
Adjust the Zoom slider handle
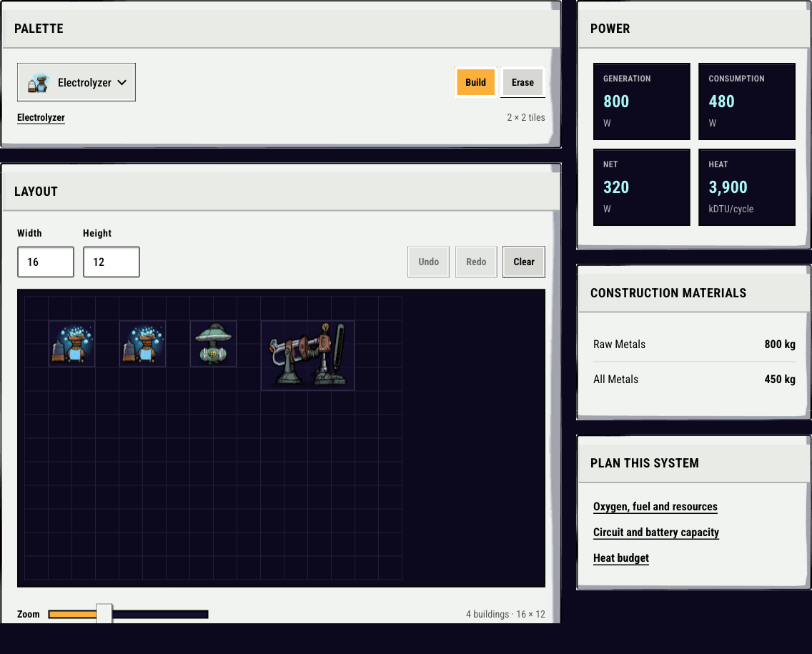(104, 614)
